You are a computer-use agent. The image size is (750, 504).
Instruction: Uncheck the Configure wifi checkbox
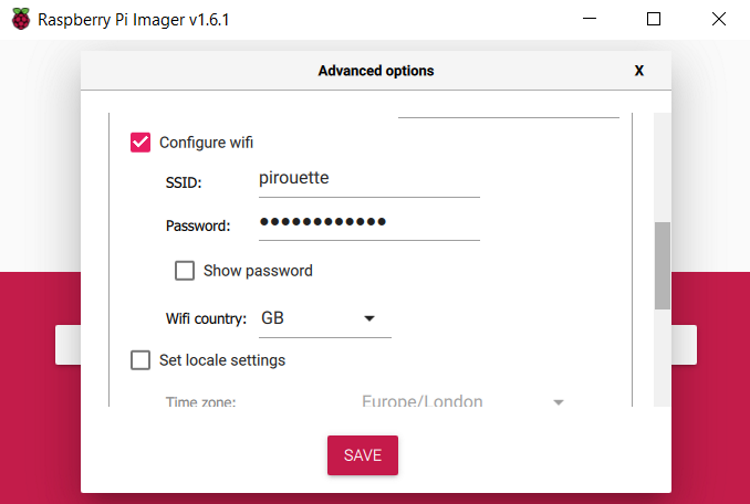[x=141, y=142]
